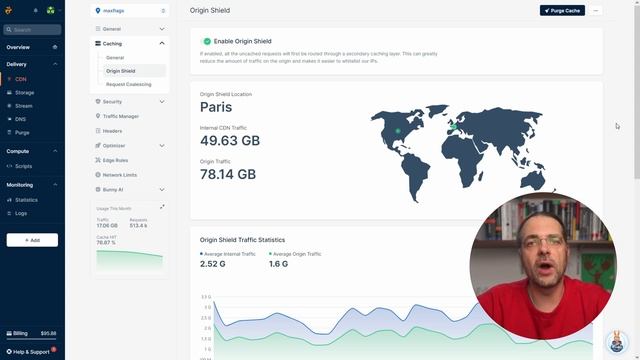Screen dimensions: 640x360
Task: Click the Logs icon in the sidebar
Action: click(9, 213)
